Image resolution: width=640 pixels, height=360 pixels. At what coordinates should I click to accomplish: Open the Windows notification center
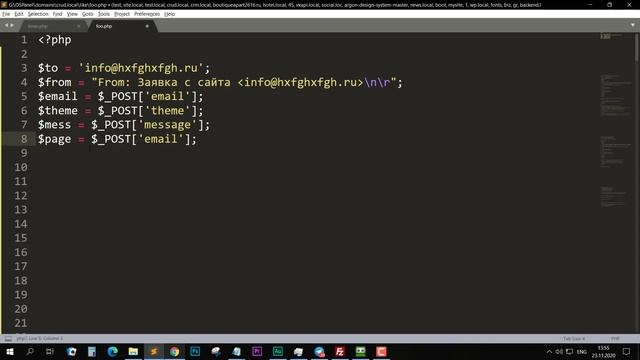point(627,351)
